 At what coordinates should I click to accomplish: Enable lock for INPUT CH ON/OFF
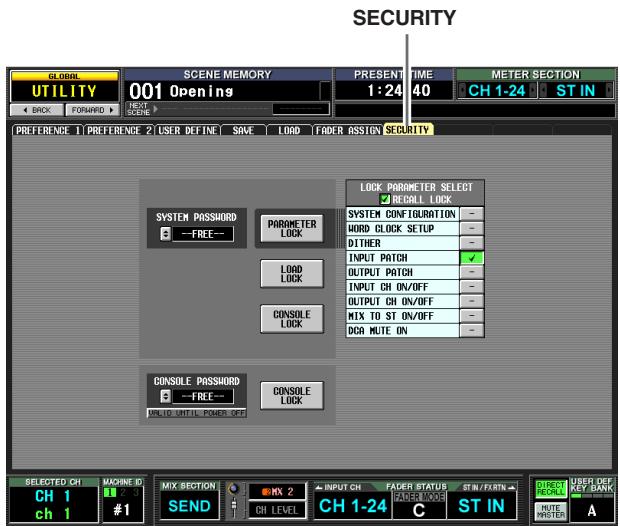(471, 287)
